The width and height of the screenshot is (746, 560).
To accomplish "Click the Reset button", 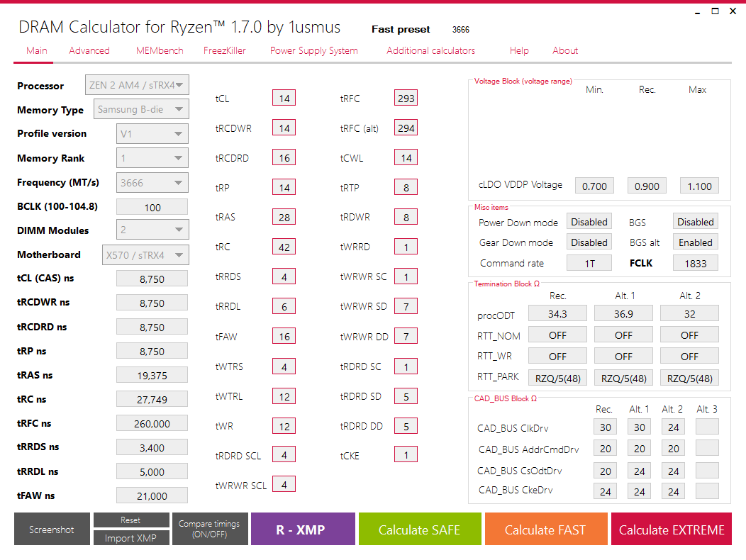I will pos(131,520).
